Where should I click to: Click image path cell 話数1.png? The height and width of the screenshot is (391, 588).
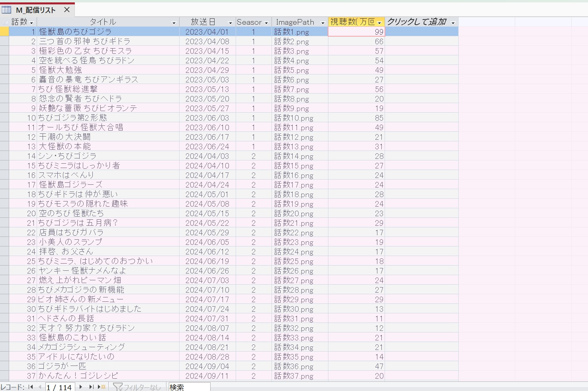(300, 31)
